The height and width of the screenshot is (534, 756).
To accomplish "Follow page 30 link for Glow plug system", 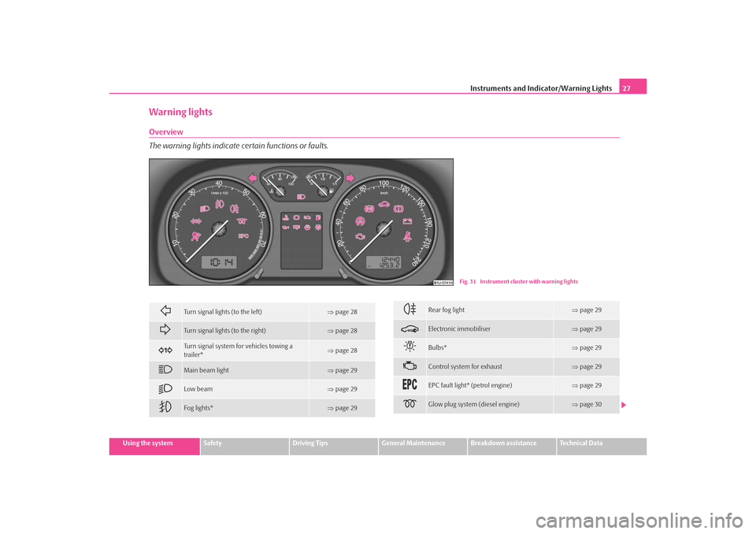I will coord(587,405).
